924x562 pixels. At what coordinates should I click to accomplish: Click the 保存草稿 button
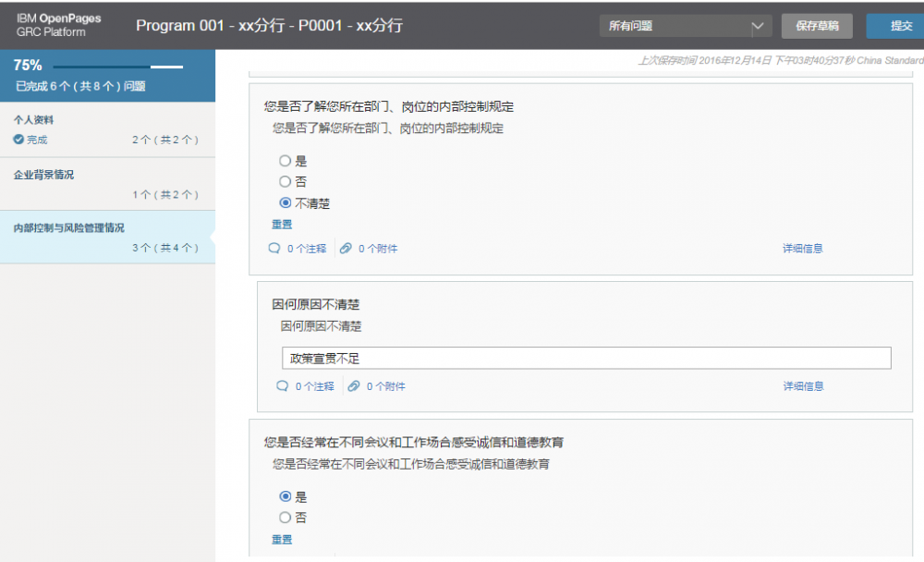(817, 26)
